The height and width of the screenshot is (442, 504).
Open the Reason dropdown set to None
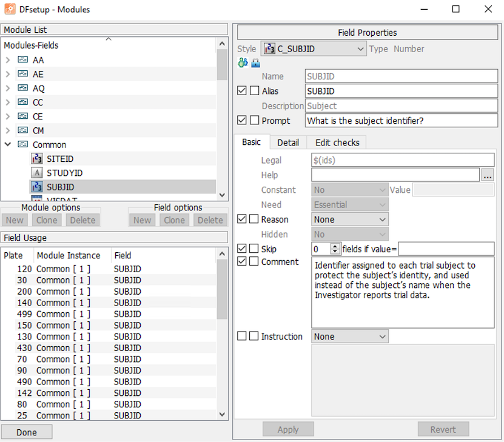(x=350, y=219)
